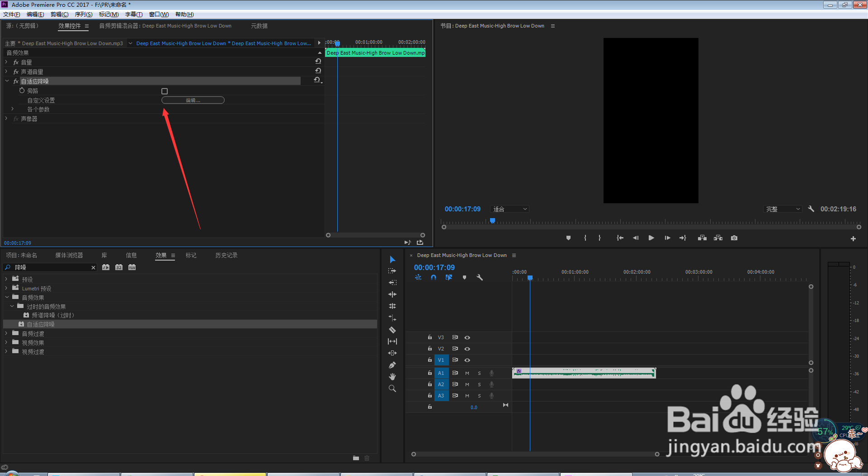Switch to 元数据 tab
The width and height of the screenshot is (868, 476).
[259, 26]
